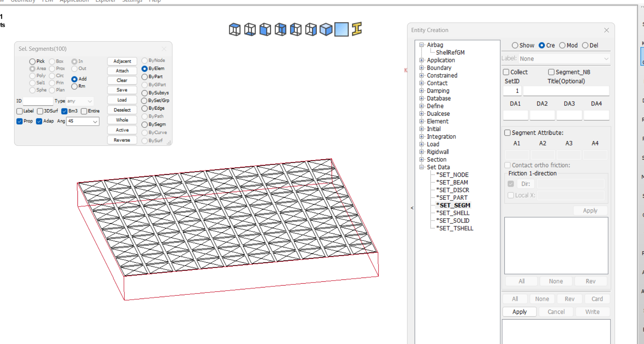Image resolution: width=644 pixels, height=344 pixels.
Task: Click the left face view cube icon
Action: pyautogui.click(x=296, y=29)
